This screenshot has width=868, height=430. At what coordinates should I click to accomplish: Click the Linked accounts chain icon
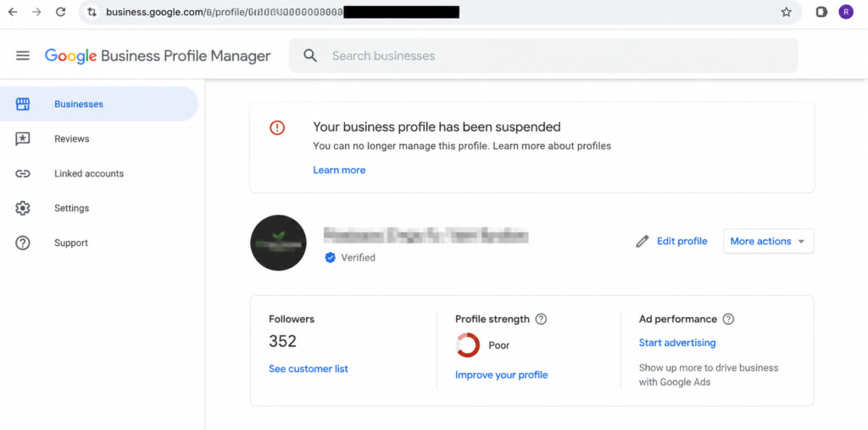[x=23, y=173]
